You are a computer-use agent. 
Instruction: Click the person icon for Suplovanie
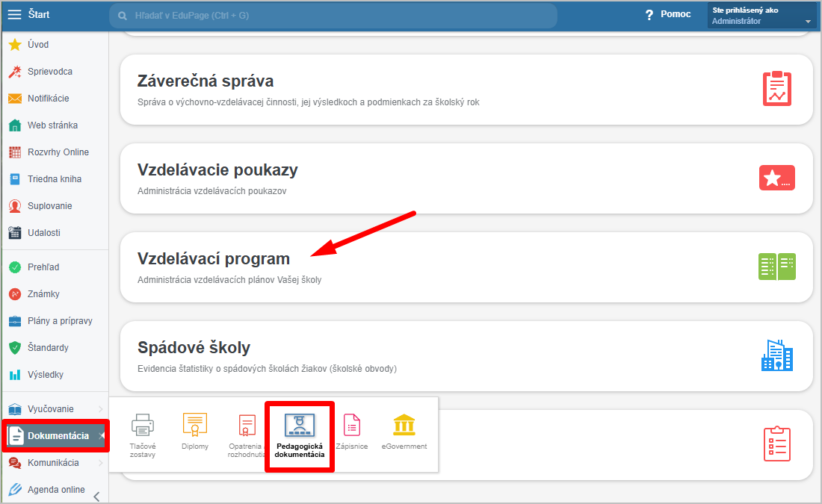(x=15, y=206)
